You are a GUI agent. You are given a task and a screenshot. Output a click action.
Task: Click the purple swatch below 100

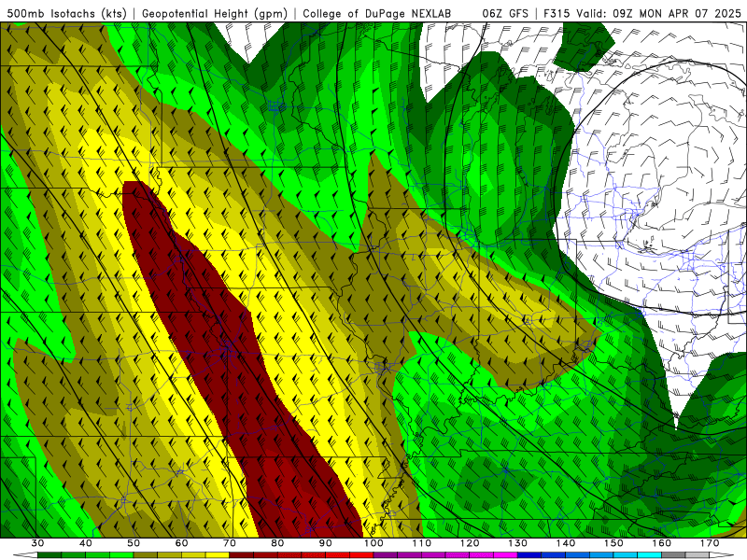click(386, 555)
